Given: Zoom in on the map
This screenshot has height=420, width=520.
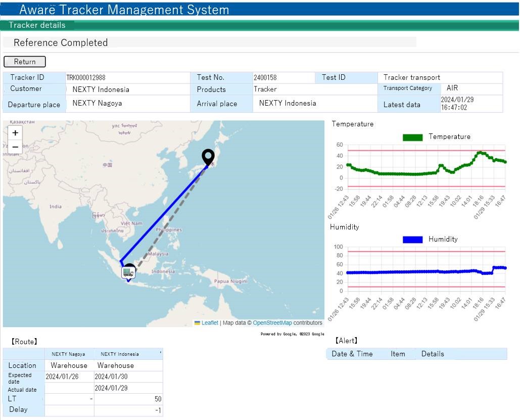Looking at the screenshot, I should tap(15, 133).
